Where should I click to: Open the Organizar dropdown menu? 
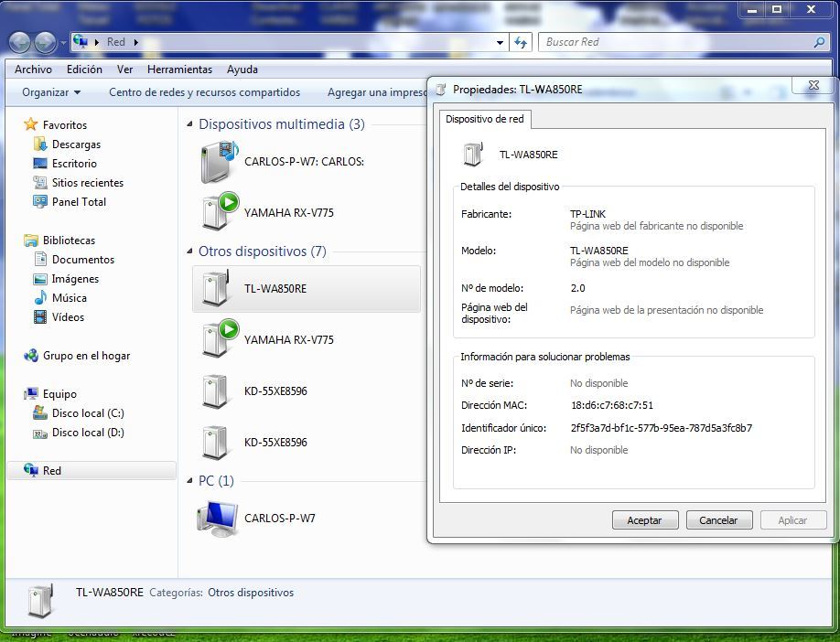(51, 92)
